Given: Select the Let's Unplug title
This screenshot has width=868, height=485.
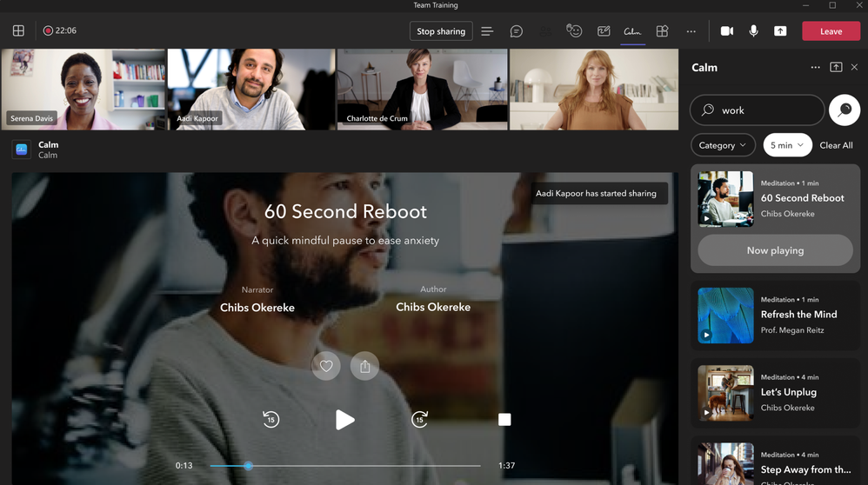Looking at the screenshot, I should [x=788, y=392].
